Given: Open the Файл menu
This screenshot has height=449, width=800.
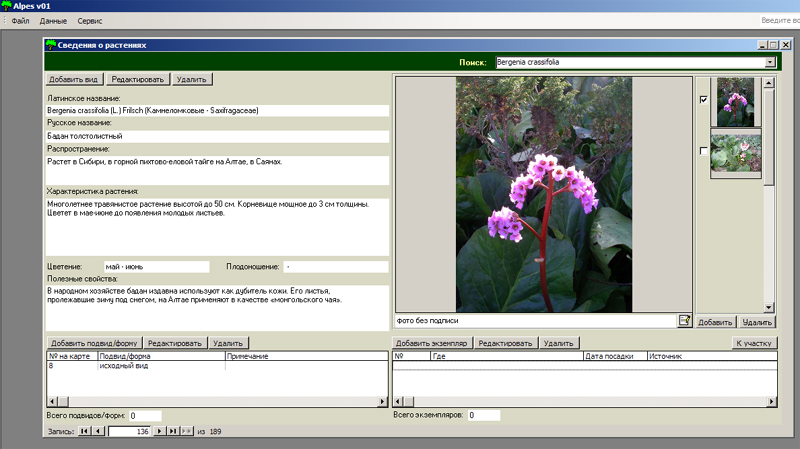Looking at the screenshot, I should [20, 20].
